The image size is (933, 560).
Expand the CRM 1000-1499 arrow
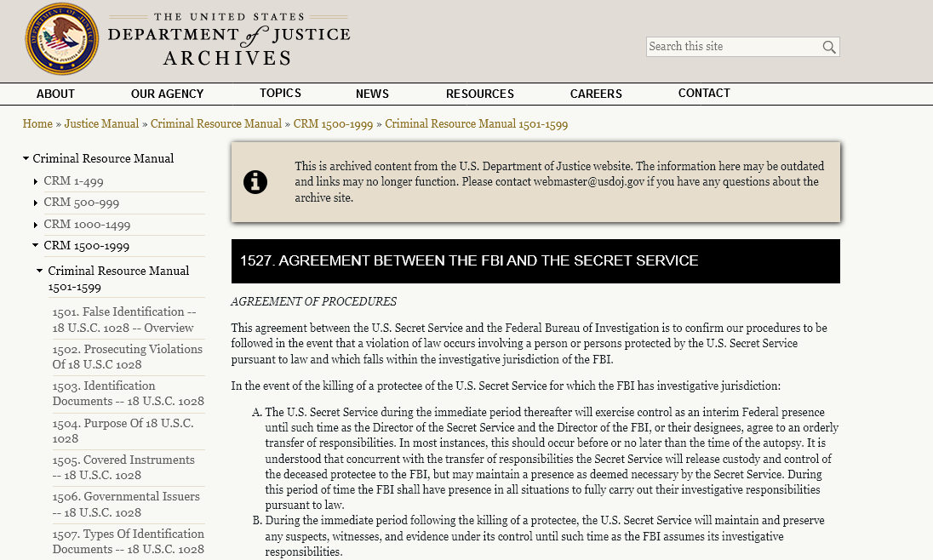pos(36,225)
